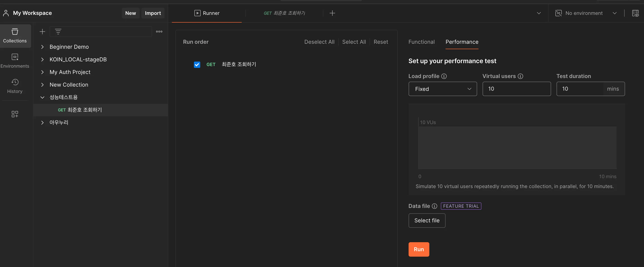Click the orange Run button
This screenshot has width=644, height=267.
pos(419,249)
